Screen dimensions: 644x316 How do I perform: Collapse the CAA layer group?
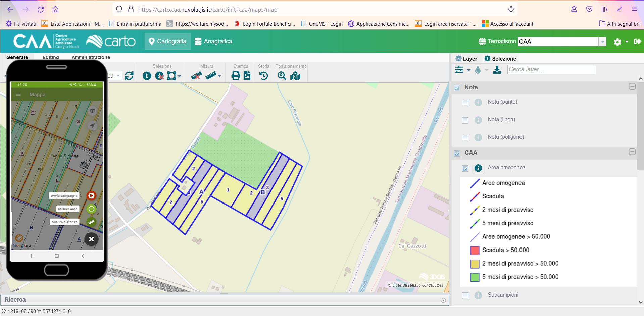click(632, 152)
